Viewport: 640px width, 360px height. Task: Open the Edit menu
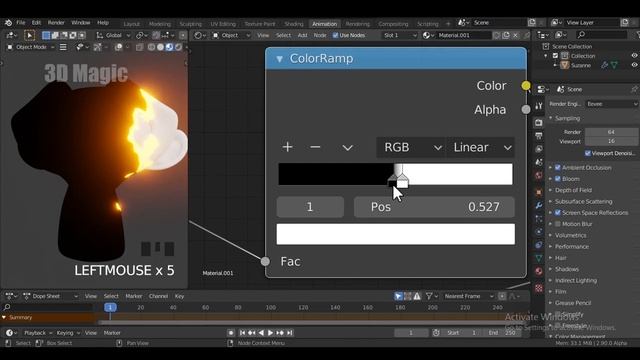[x=36, y=23]
